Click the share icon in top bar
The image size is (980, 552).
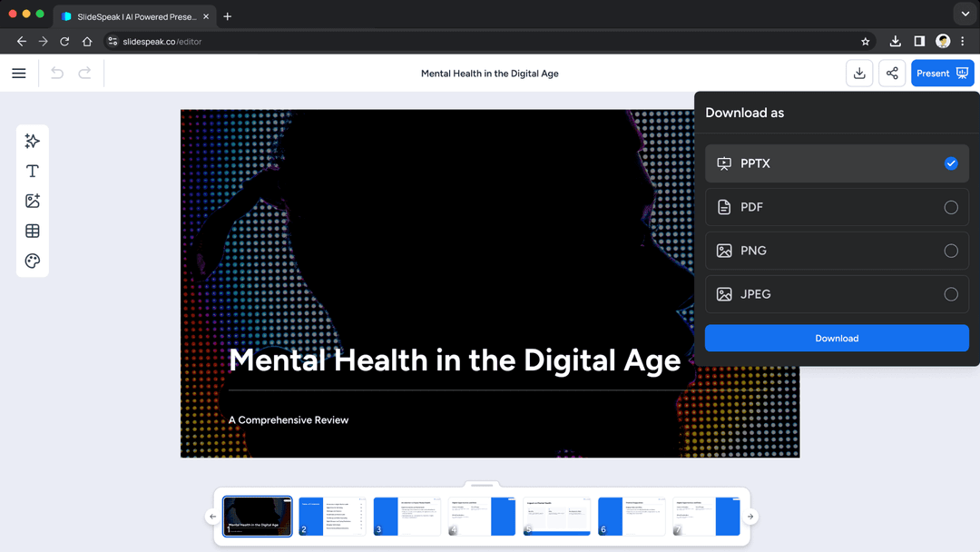tap(892, 74)
